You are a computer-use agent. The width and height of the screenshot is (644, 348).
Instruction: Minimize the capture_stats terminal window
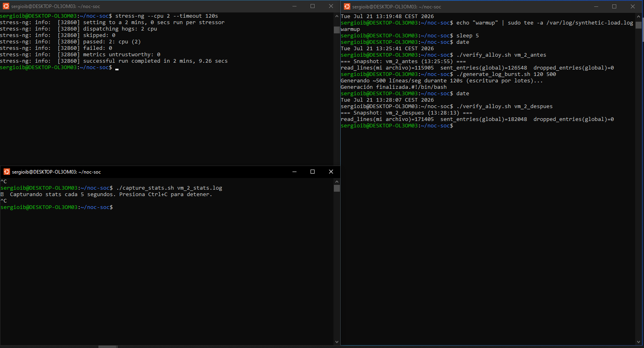point(294,172)
